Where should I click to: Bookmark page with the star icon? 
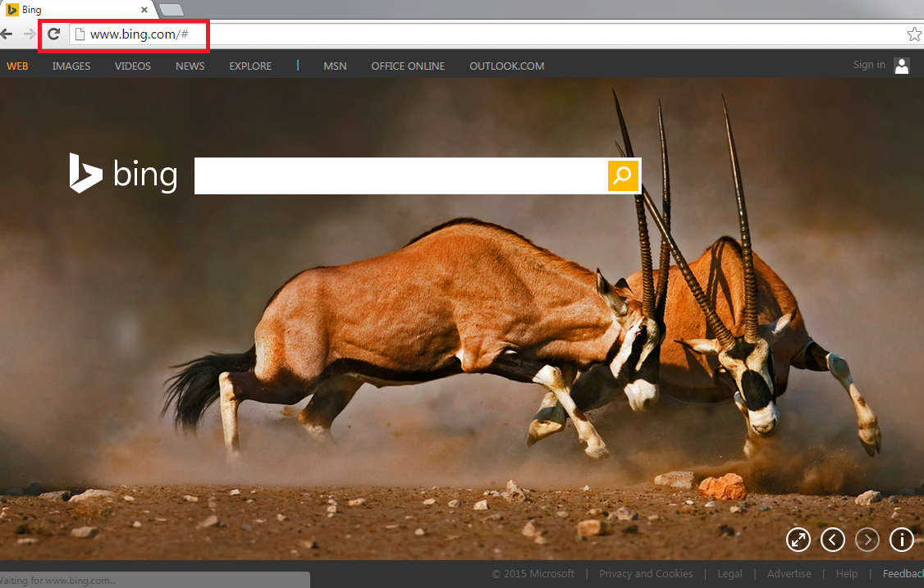(913, 34)
